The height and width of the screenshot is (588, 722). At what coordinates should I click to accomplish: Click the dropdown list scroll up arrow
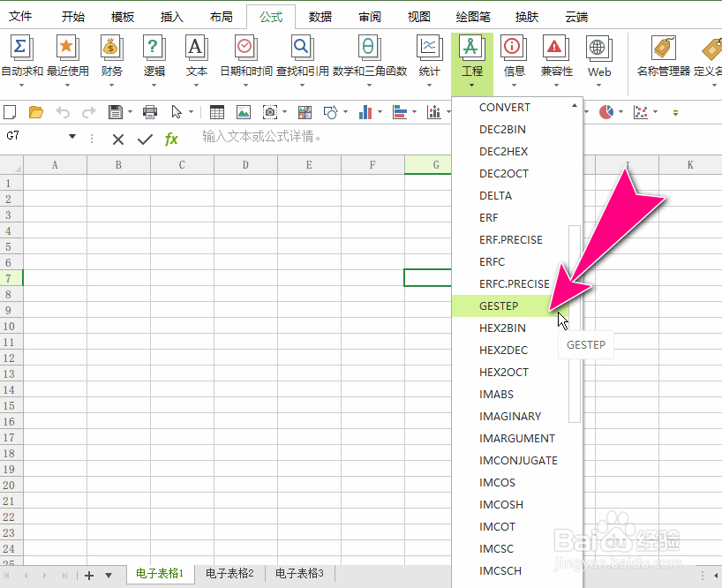[575, 105]
